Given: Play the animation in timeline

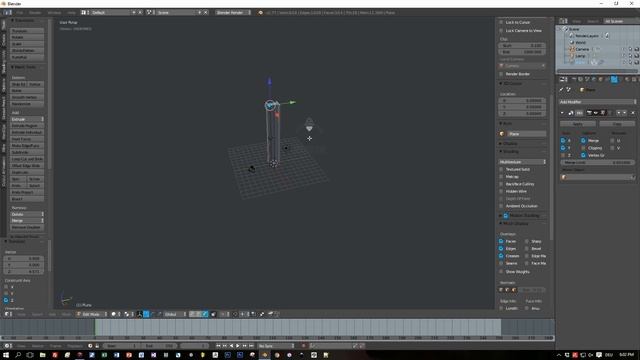Looking at the screenshot, I should [x=238, y=346].
